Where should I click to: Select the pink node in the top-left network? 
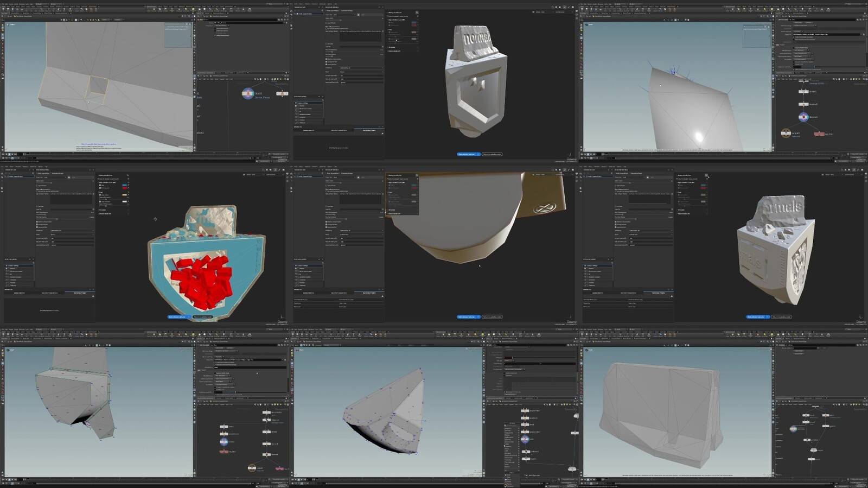click(281, 93)
